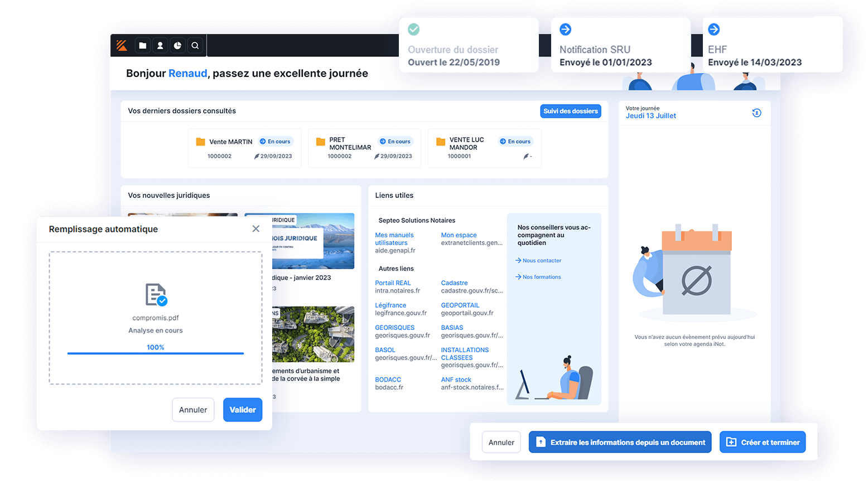Click the Créer et terminer button

pos(763,442)
